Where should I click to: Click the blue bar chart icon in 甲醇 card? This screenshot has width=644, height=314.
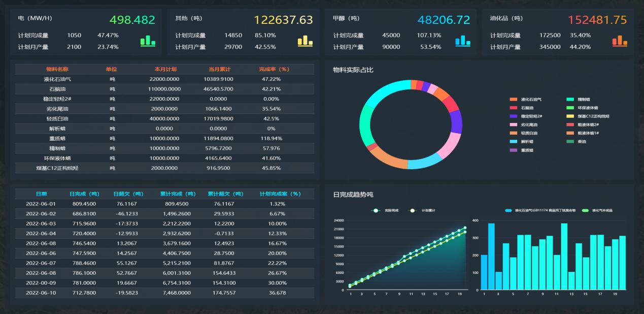(463, 41)
